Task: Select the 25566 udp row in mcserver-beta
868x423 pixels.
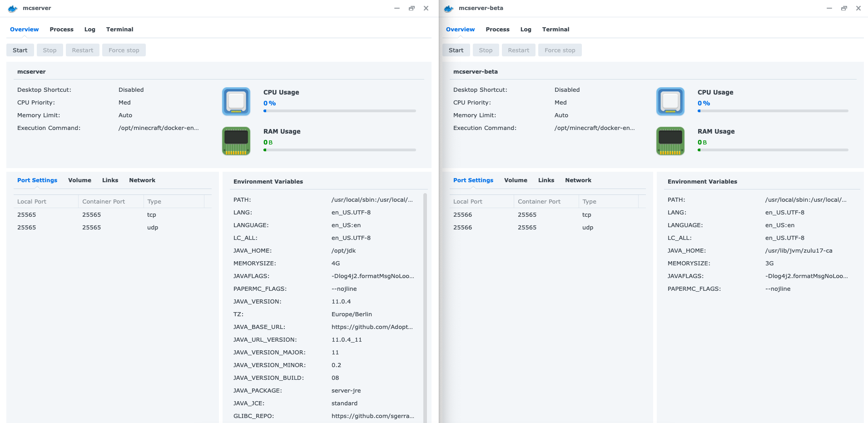Action: [x=548, y=228]
